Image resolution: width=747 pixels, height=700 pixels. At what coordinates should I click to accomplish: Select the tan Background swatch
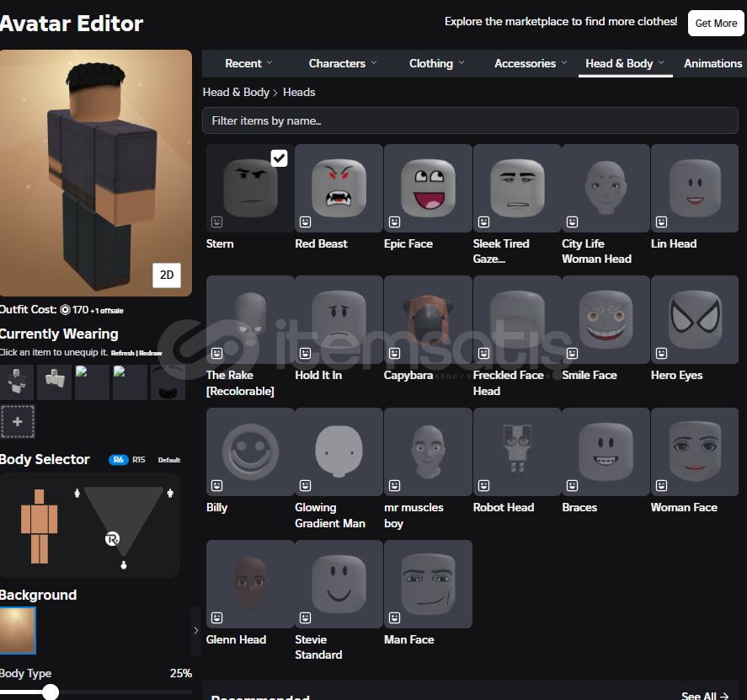18,630
